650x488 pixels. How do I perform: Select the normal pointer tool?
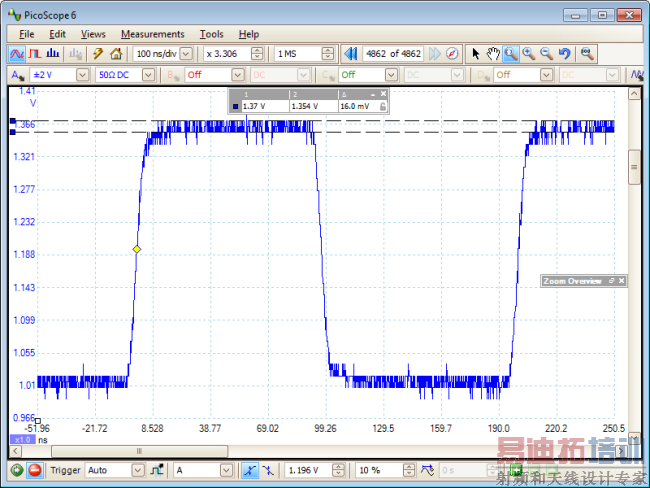475,53
